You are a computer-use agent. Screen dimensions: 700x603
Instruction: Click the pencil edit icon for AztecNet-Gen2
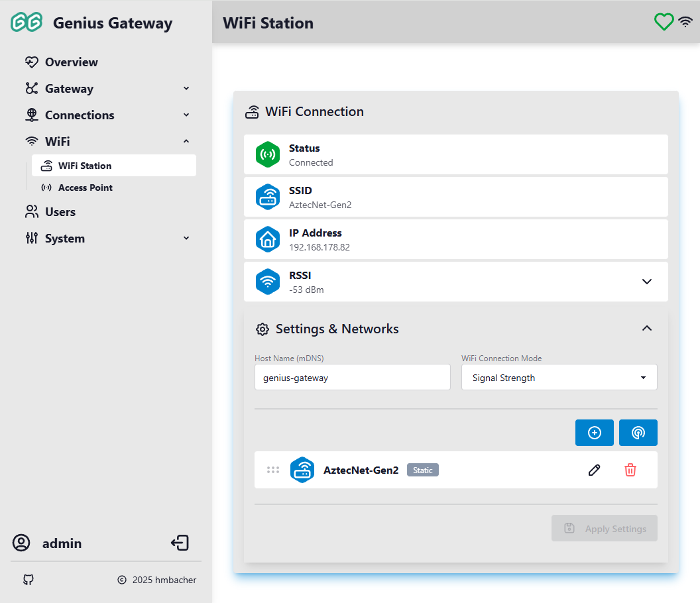coord(595,470)
